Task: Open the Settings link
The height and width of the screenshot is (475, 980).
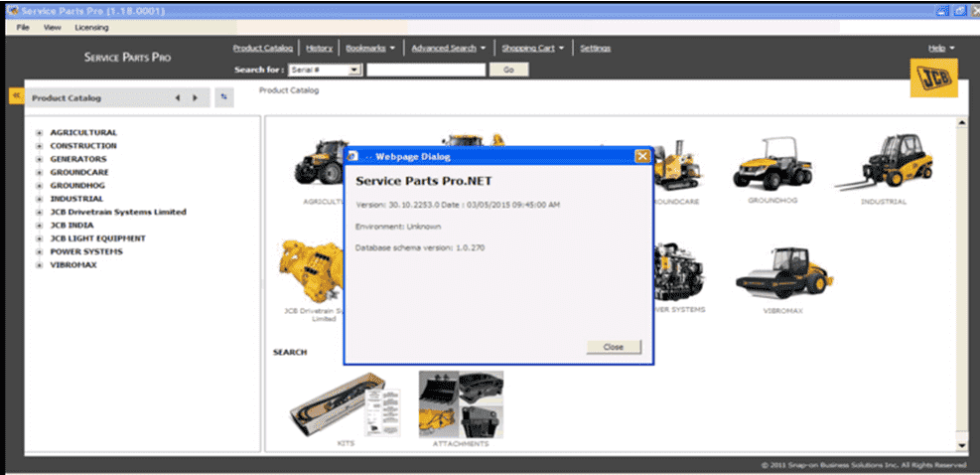Action: pyautogui.click(x=595, y=48)
